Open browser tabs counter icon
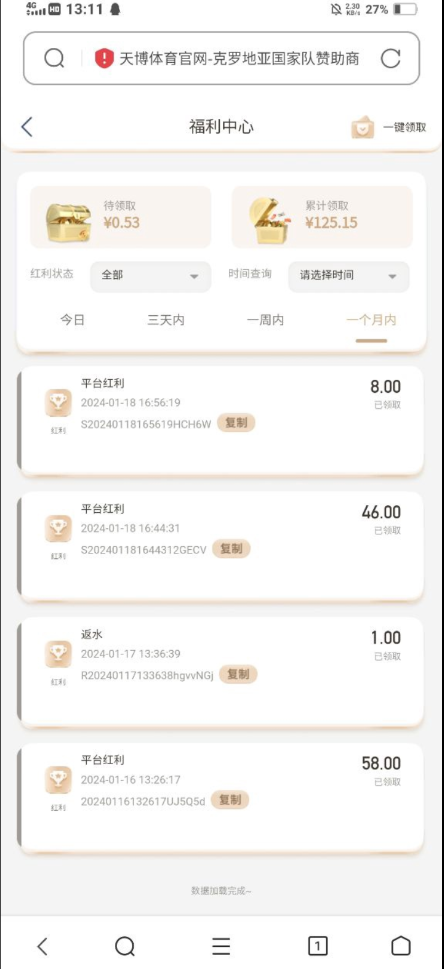Viewport: 444px width, 969px height. 317,946
